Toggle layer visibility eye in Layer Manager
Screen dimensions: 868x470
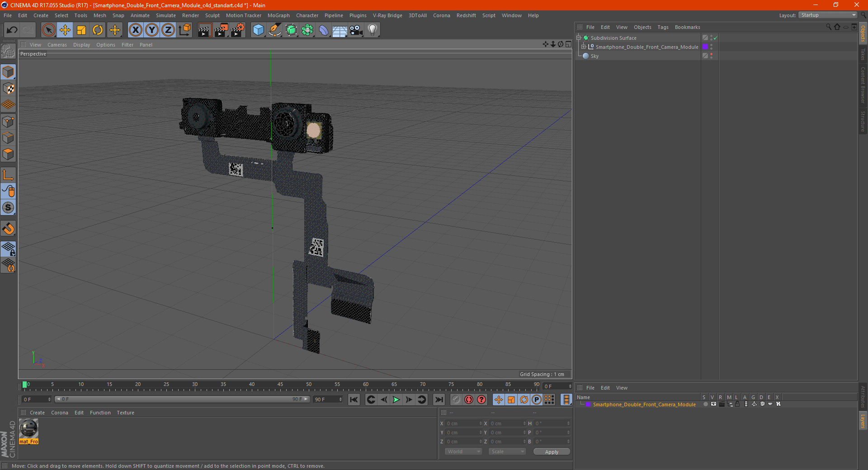point(713,404)
